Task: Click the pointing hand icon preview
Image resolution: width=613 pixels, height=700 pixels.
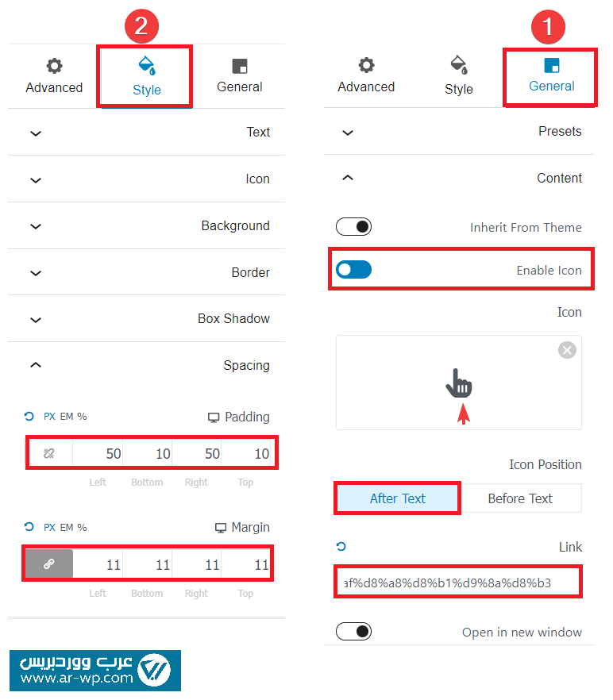Action: 458,383
